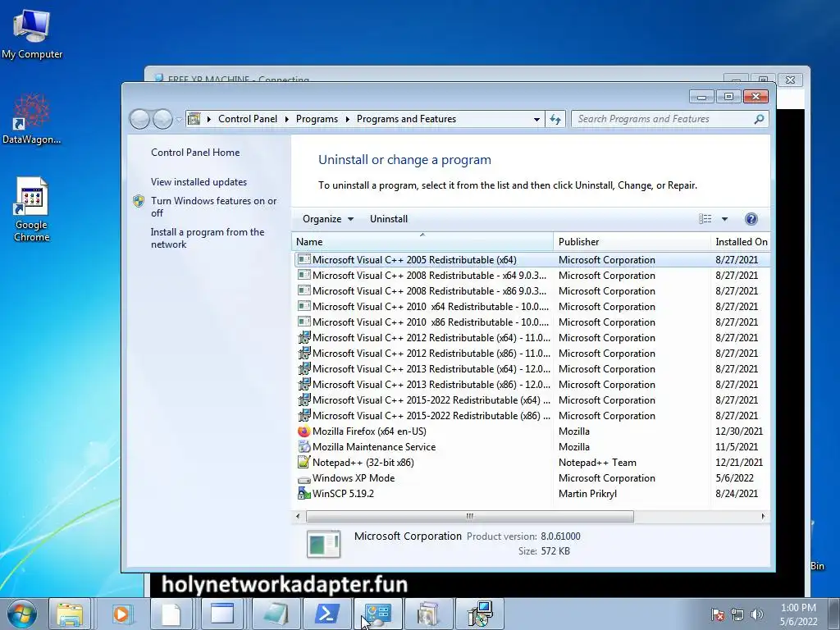Viewport: 840px width, 630px height.
Task: Click the Uninstall toolbar button
Action: point(388,218)
